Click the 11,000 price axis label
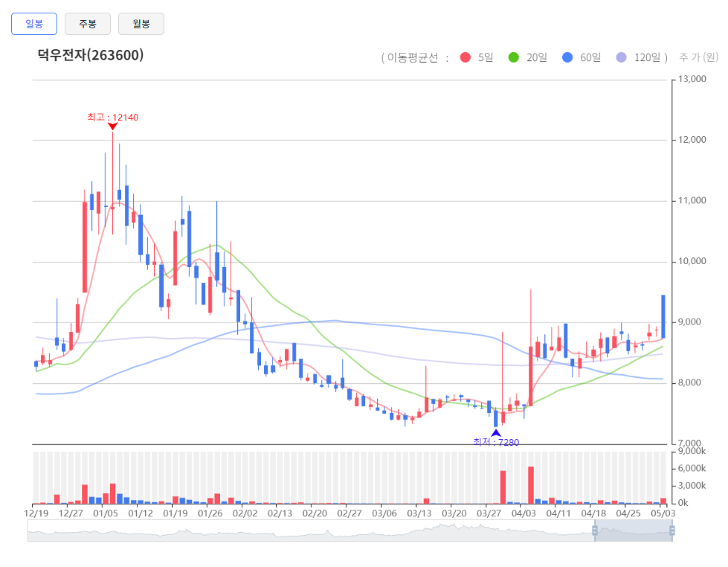 pos(692,201)
